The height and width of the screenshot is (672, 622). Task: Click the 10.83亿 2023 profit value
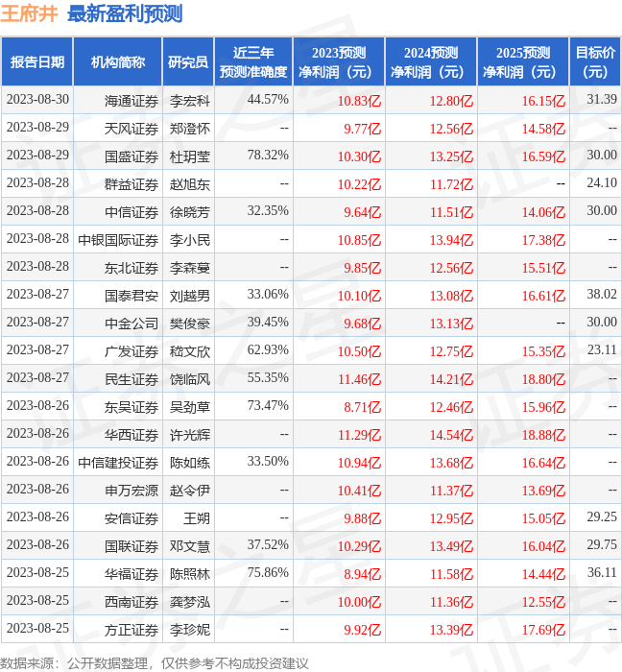(x=359, y=101)
